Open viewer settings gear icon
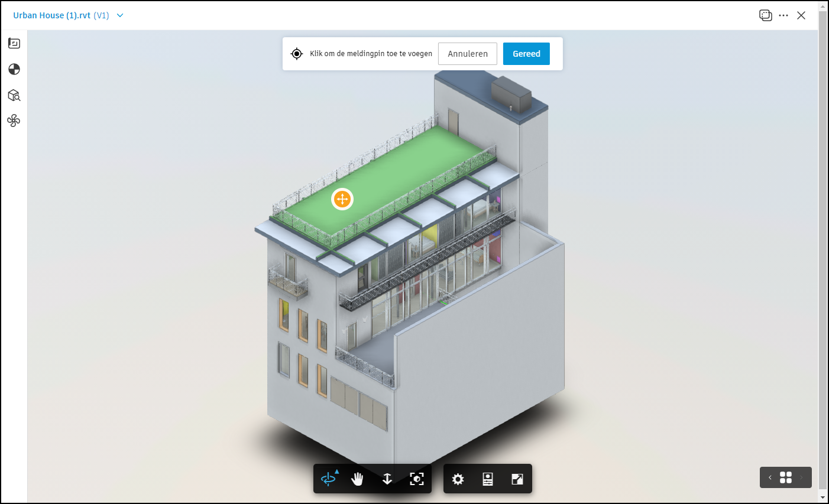Viewport: 829px width, 504px height. (x=458, y=479)
